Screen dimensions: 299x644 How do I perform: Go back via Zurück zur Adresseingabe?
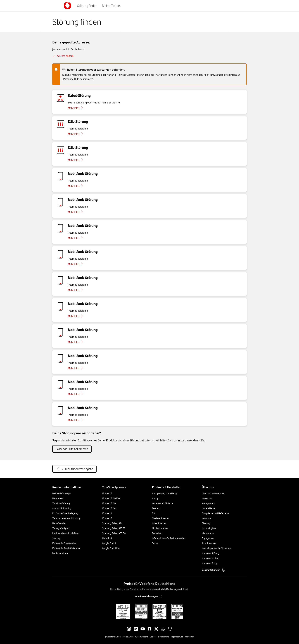point(74,469)
